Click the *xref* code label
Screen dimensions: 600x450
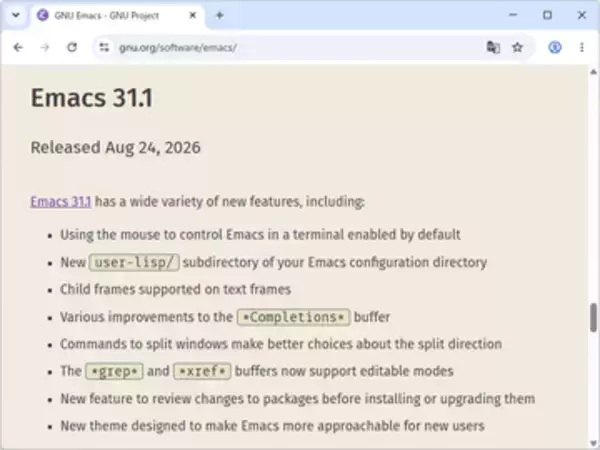(202, 372)
